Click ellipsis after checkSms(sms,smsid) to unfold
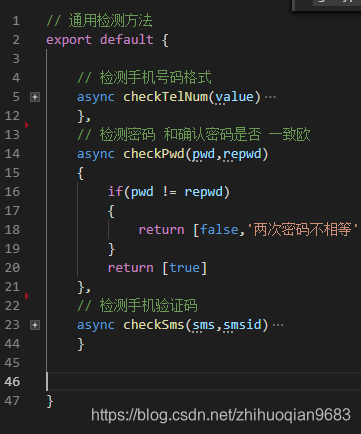The image size is (361, 434). pos(278,325)
